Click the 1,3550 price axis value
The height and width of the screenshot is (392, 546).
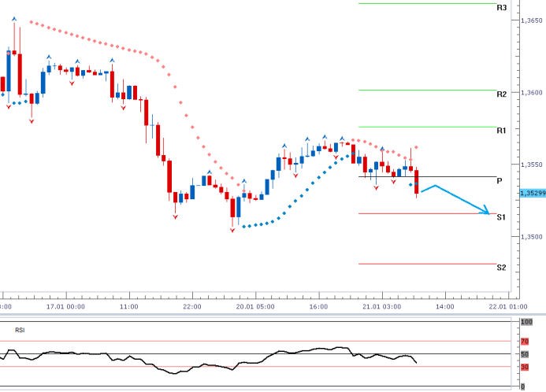click(531, 165)
